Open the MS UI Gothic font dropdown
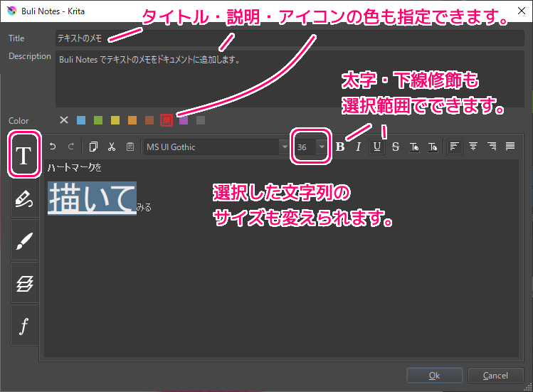The width and height of the screenshot is (533, 392). pyautogui.click(x=284, y=147)
